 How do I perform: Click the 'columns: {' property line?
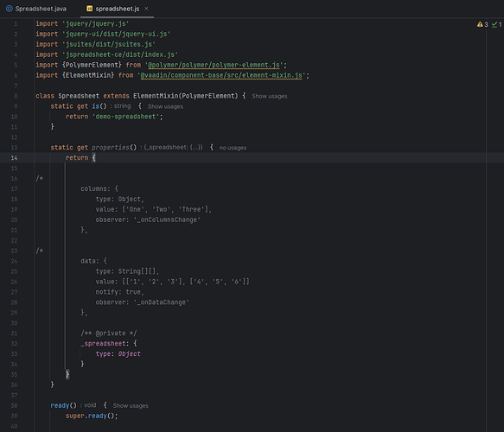[x=99, y=189]
